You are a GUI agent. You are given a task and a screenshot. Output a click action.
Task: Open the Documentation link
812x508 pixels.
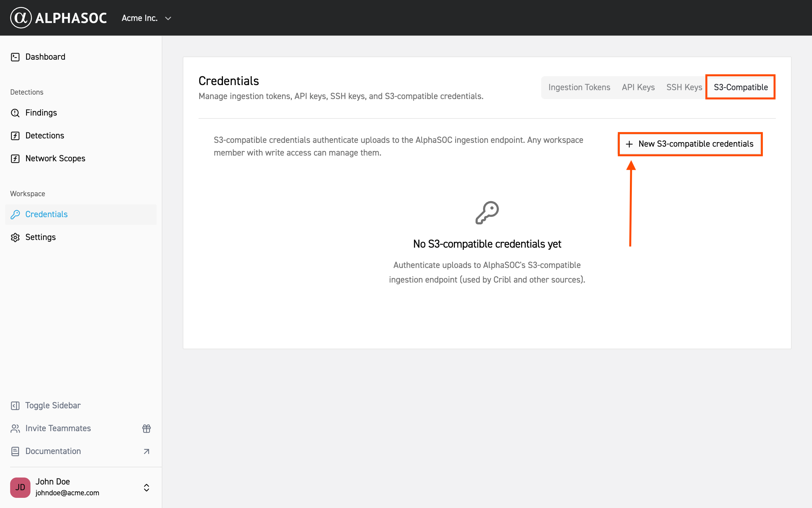pyautogui.click(x=81, y=451)
